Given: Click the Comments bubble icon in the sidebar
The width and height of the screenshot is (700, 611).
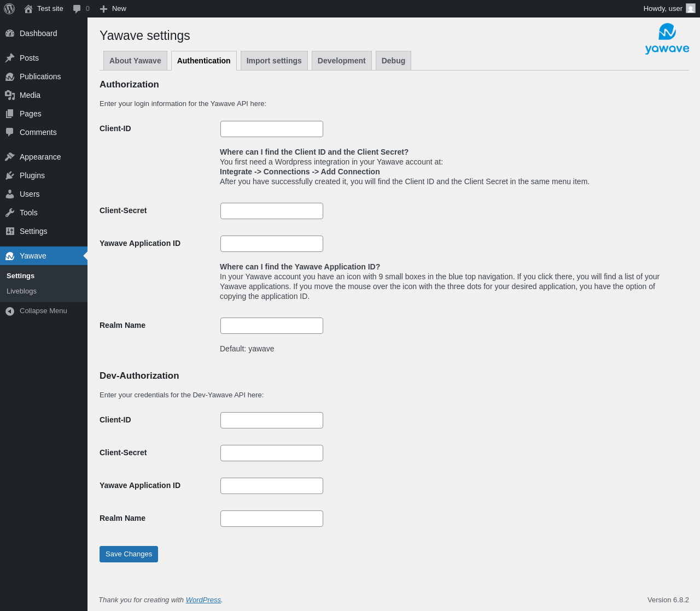Looking at the screenshot, I should click(x=10, y=132).
